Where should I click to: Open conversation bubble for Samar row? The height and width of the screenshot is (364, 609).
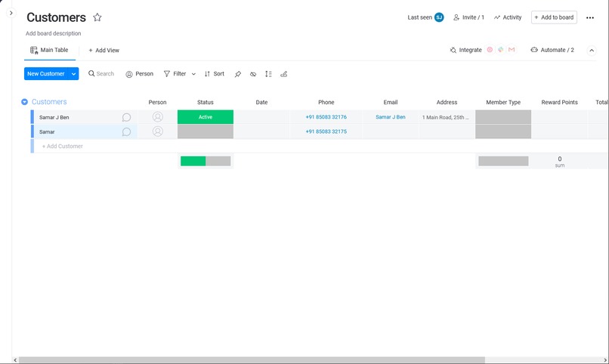[126, 132]
